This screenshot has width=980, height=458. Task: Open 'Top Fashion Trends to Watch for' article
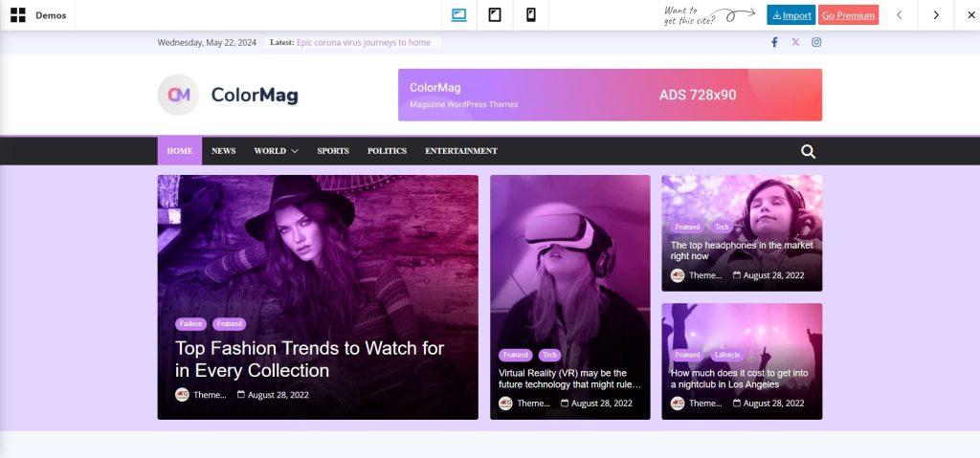[309, 359]
